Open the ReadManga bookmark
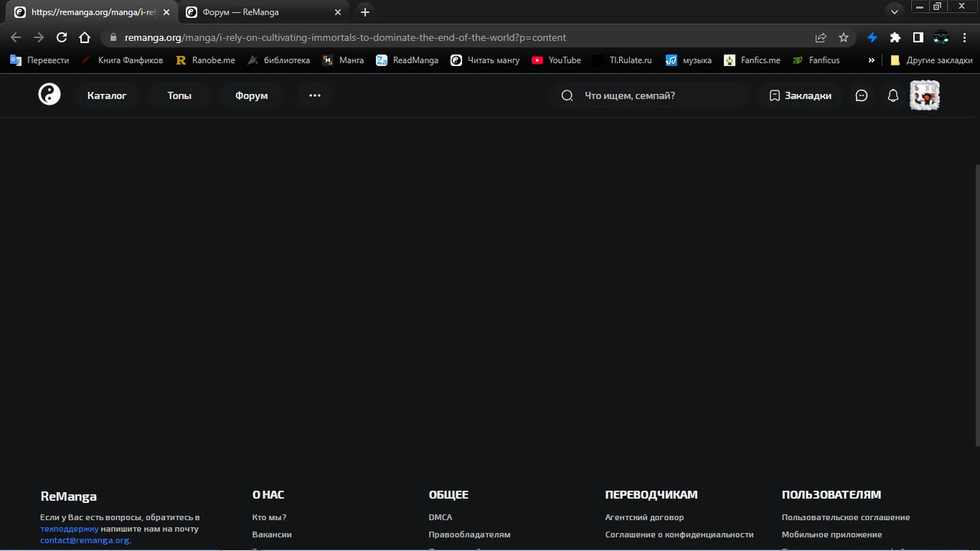980x551 pixels. coord(407,60)
